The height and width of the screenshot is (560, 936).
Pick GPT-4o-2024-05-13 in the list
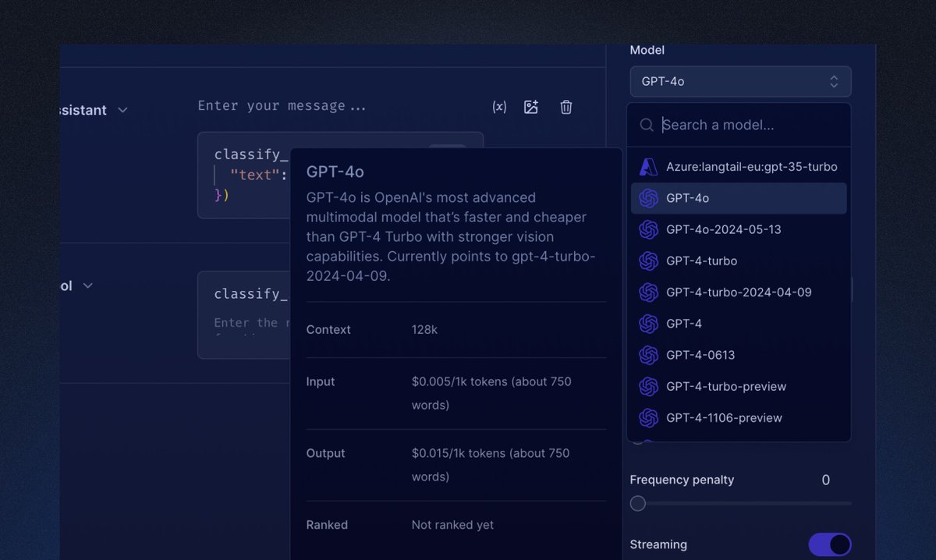(739, 229)
